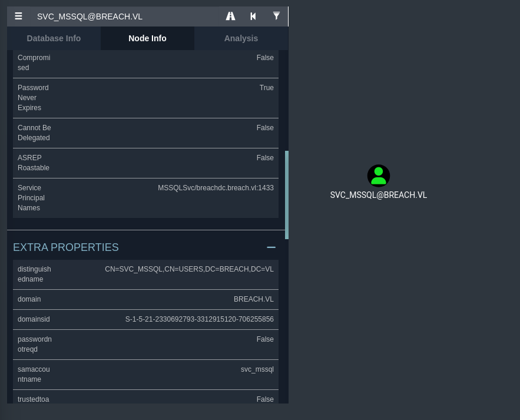Switch to the Analysis tab
The image size is (520, 420).
point(241,38)
